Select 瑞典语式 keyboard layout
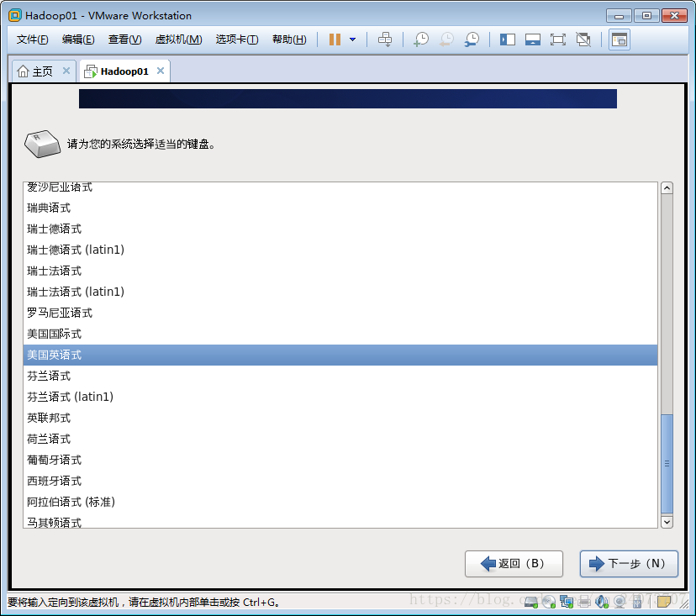 click(340, 208)
